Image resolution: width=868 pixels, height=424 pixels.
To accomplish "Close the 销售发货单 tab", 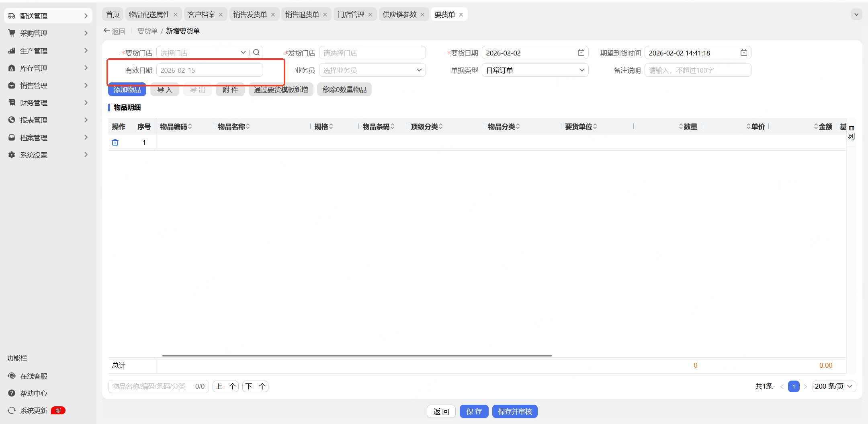I will click(273, 15).
